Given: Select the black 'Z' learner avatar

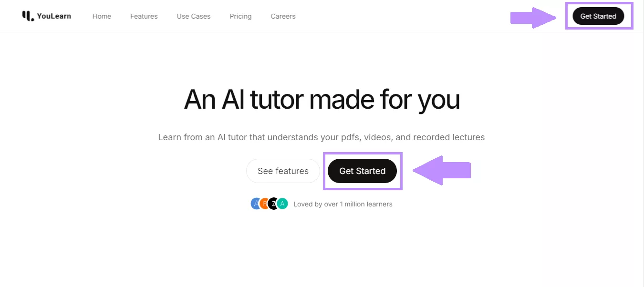Looking at the screenshot, I should coord(272,204).
